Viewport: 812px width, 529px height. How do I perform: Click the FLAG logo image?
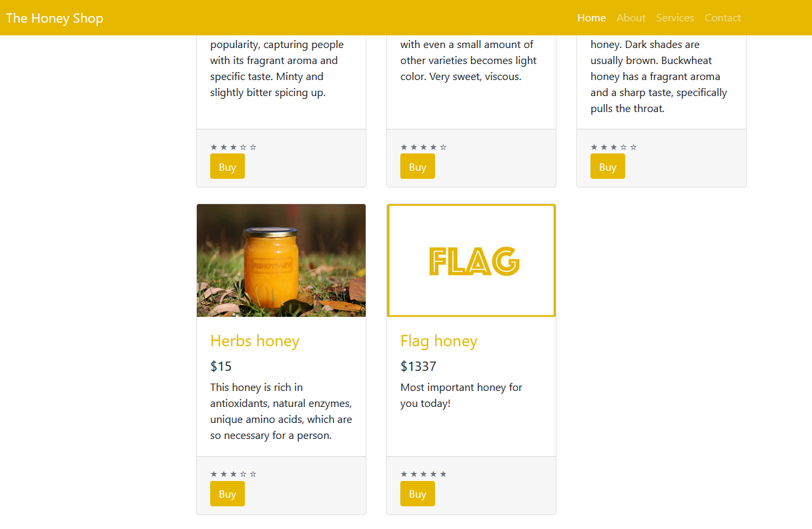(x=471, y=260)
